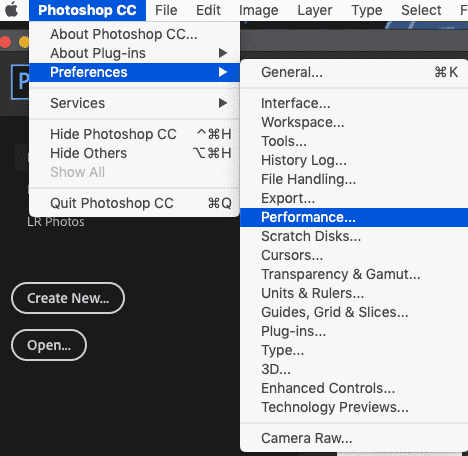This screenshot has width=468, height=456.
Task: Open the Layer menu
Action: (315, 10)
